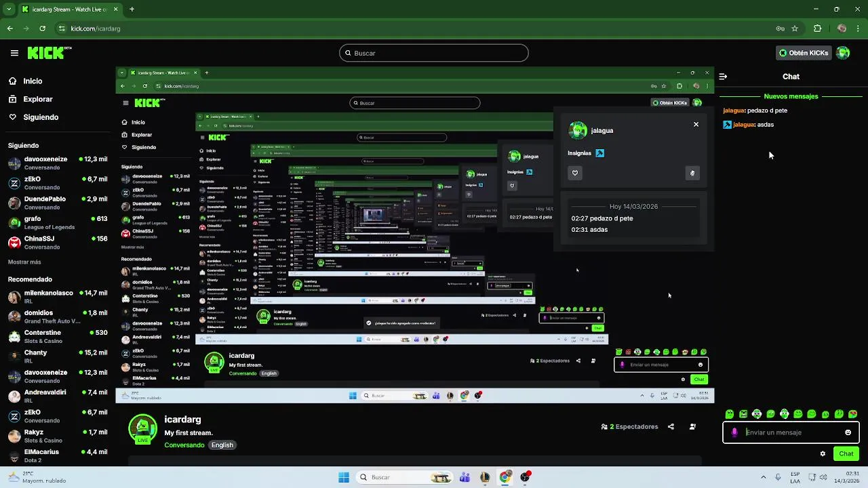Open zEkO channel with 6,7 mil viewers
The height and width of the screenshot is (488, 868).
point(58,183)
